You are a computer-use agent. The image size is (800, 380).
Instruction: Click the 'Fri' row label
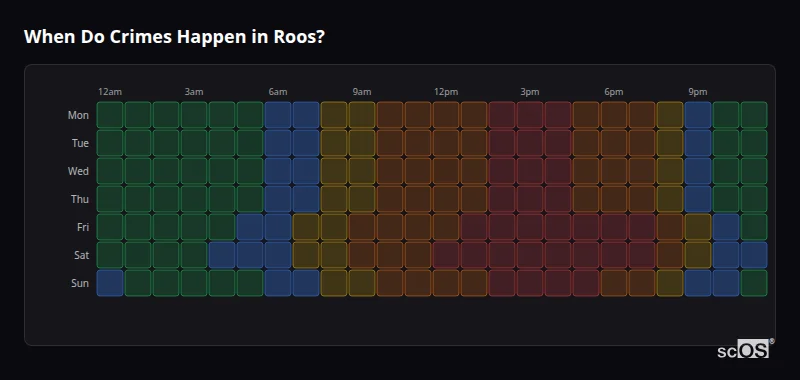[83, 227]
